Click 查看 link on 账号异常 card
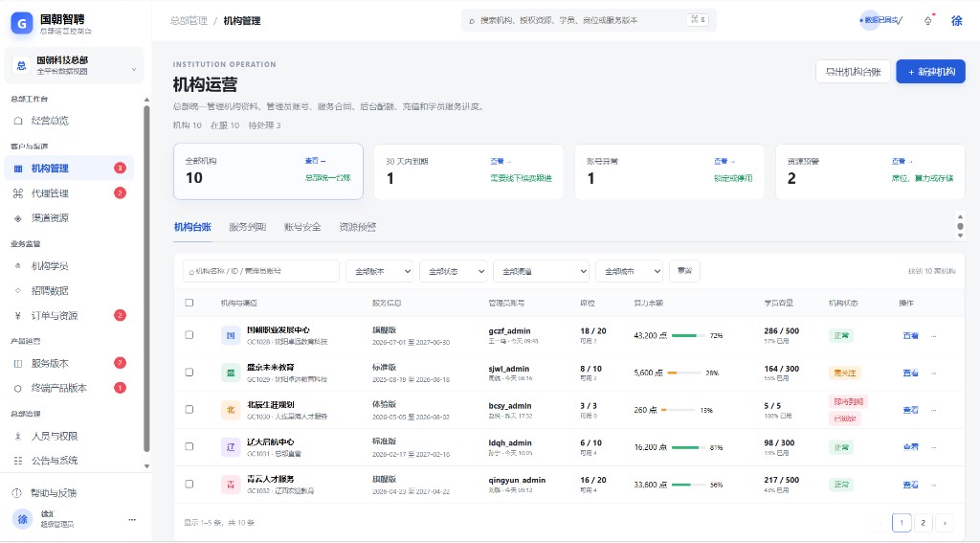 coord(724,162)
